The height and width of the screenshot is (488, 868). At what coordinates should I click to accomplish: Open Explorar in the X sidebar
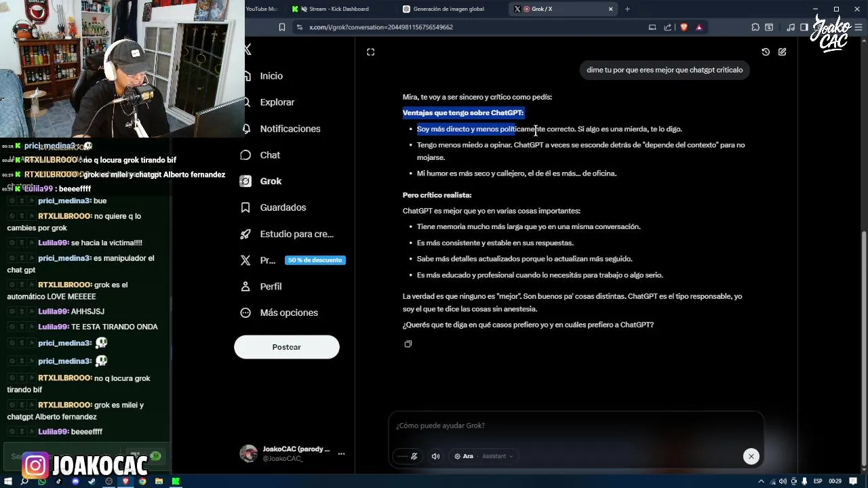(x=277, y=102)
